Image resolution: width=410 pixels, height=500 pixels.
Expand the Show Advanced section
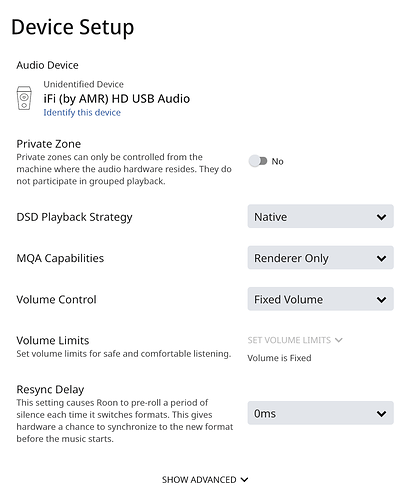[x=205, y=480]
